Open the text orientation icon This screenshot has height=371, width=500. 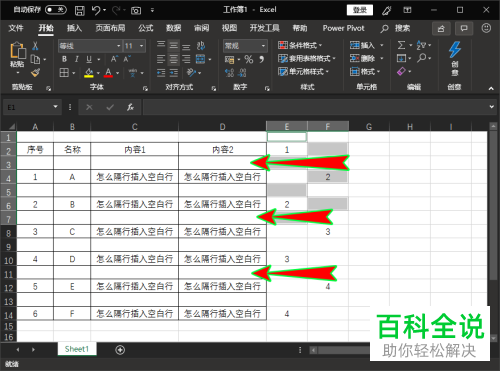point(191,73)
